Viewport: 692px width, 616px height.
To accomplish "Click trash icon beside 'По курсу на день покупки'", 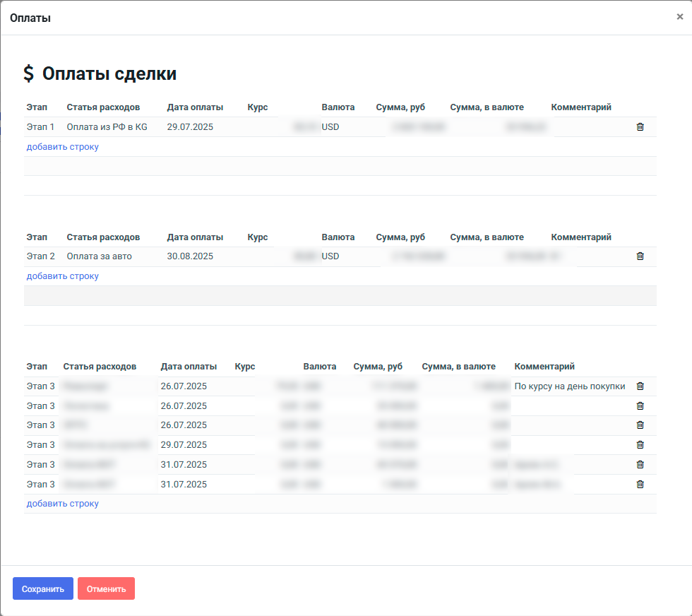I will 640,386.
